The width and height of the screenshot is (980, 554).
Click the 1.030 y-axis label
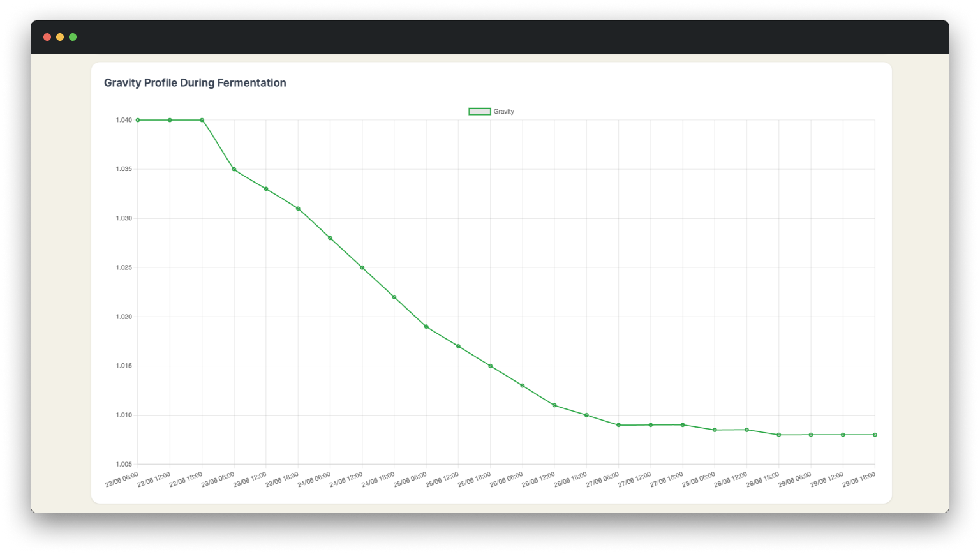point(124,218)
